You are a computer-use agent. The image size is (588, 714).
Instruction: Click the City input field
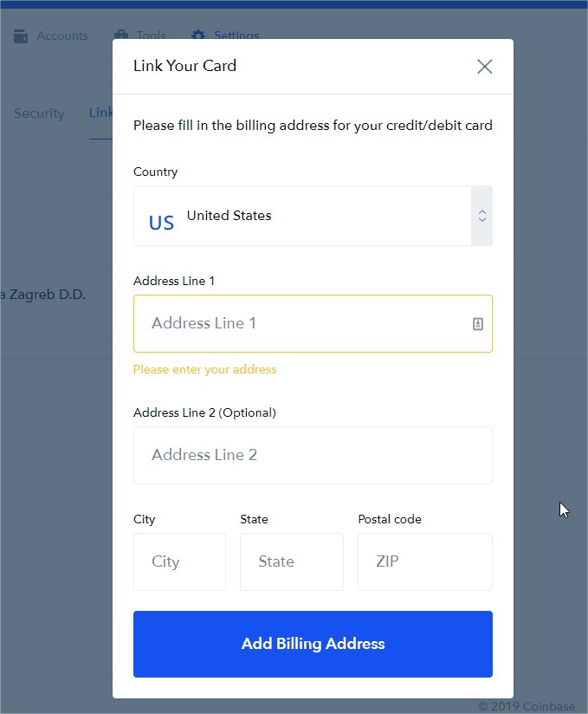coord(179,561)
